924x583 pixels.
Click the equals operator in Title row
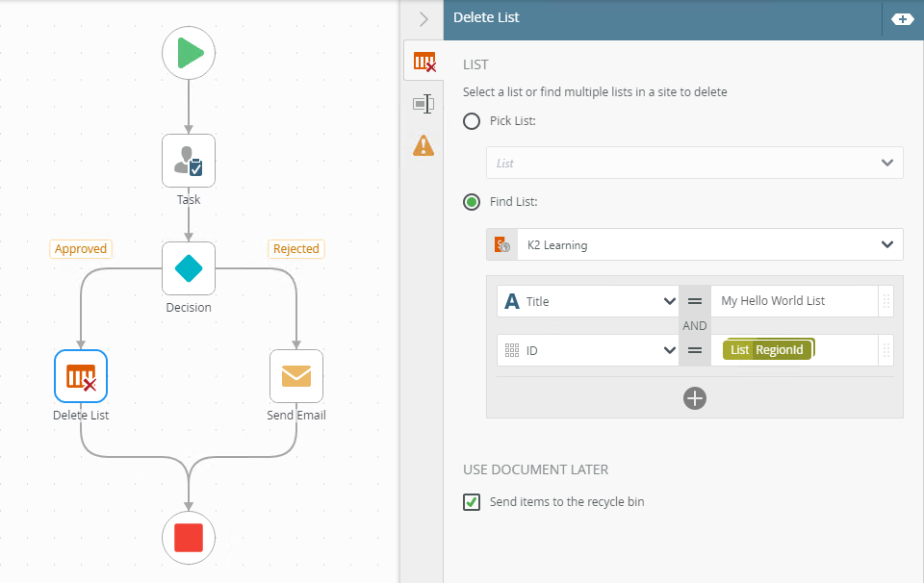695,301
